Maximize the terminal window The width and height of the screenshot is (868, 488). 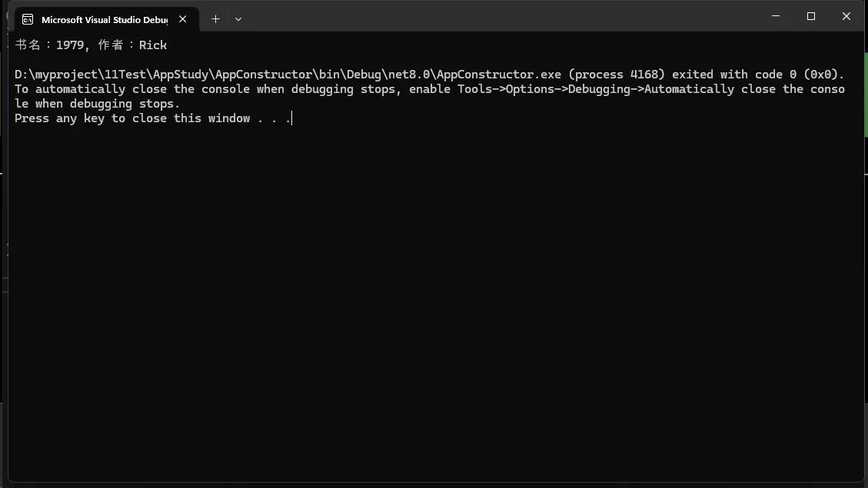click(x=811, y=16)
